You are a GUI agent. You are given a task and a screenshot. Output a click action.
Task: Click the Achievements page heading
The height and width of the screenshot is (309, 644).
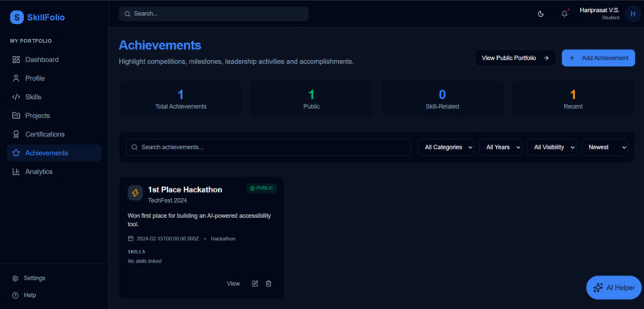(160, 46)
